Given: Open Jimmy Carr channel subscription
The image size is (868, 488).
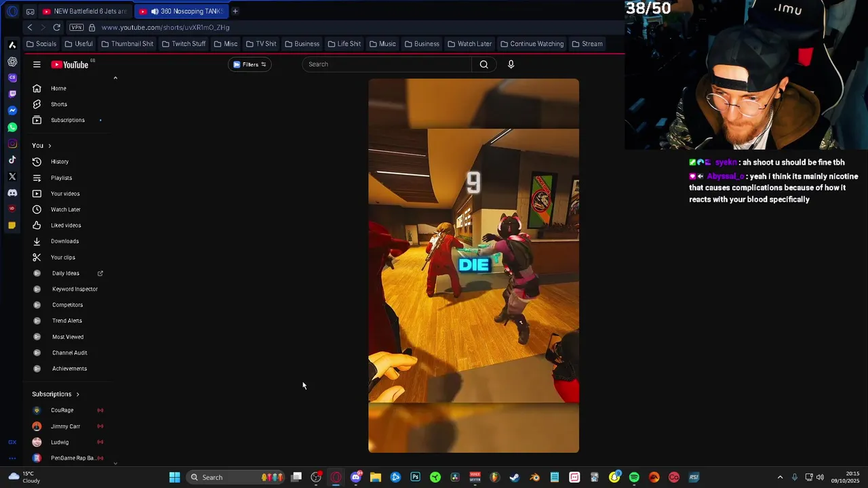Looking at the screenshot, I should click(x=65, y=426).
